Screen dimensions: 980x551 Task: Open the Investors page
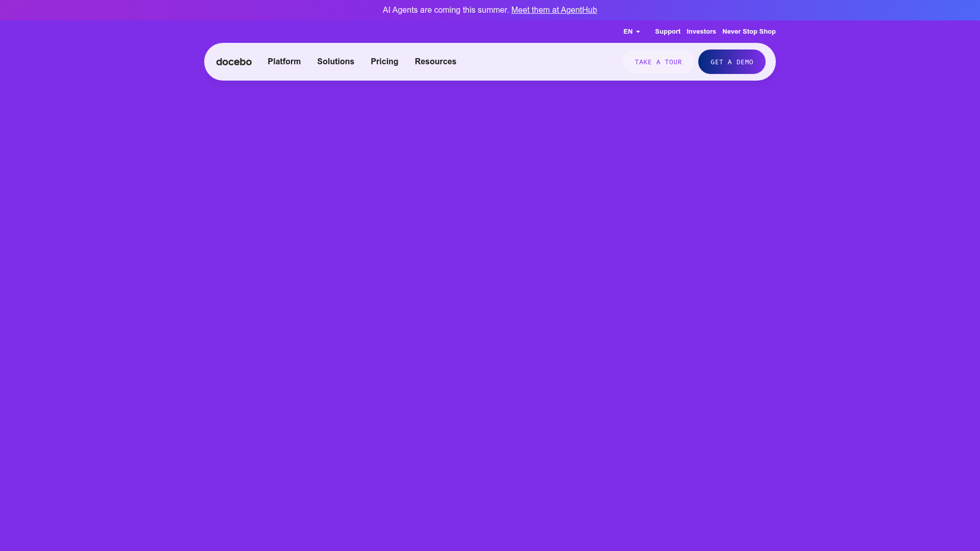tap(701, 32)
